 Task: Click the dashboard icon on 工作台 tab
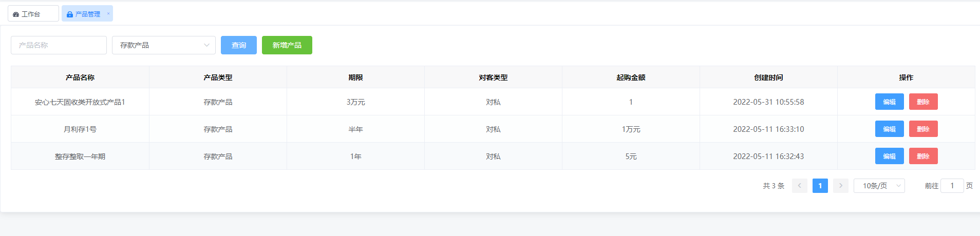click(x=16, y=14)
